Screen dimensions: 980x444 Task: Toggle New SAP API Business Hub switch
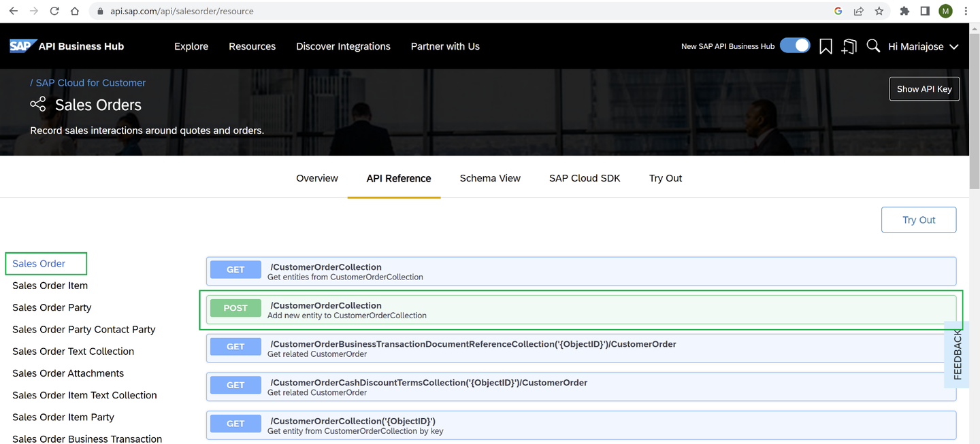click(x=795, y=46)
